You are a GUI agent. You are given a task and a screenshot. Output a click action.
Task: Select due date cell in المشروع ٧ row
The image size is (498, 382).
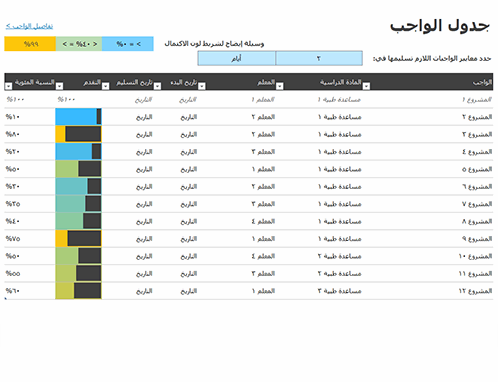coord(144,204)
